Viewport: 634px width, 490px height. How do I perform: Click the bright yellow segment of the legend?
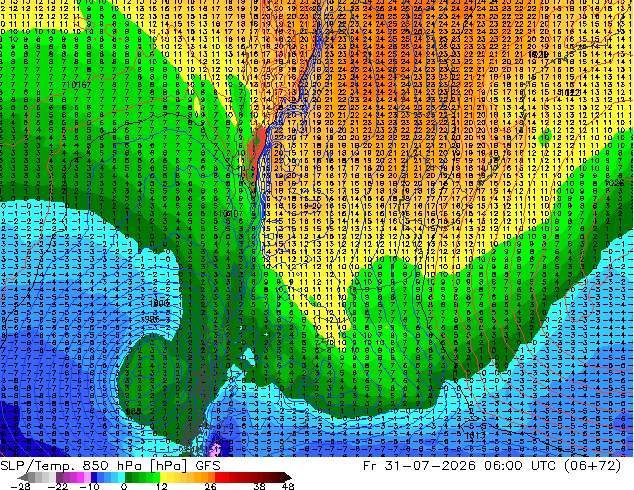(x=164, y=477)
